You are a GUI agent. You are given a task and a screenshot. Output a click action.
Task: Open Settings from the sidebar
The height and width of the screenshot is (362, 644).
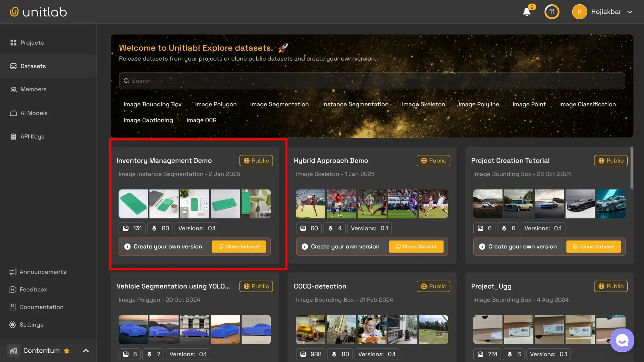click(x=31, y=325)
